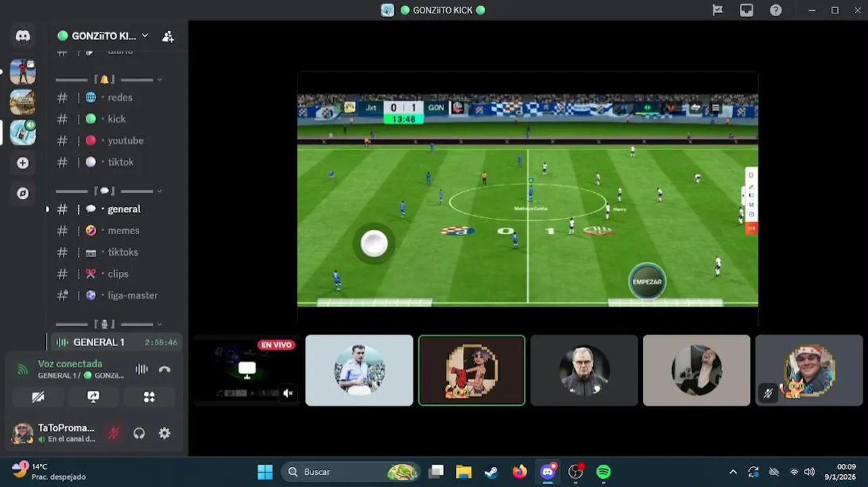Select the muted Santa hat participant tile
868x487 pixels.
pyautogui.click(x=809, y=371)
